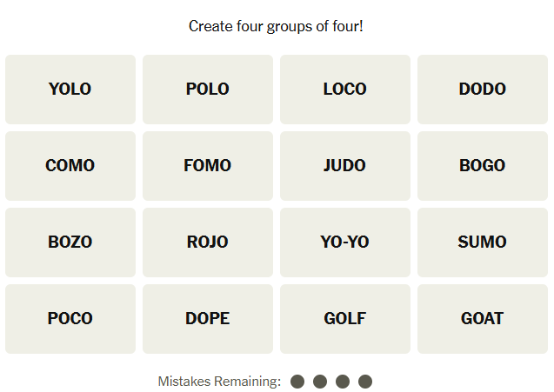Select the YOLO word tile
The image size is (554, 392).
click(70, 90)
